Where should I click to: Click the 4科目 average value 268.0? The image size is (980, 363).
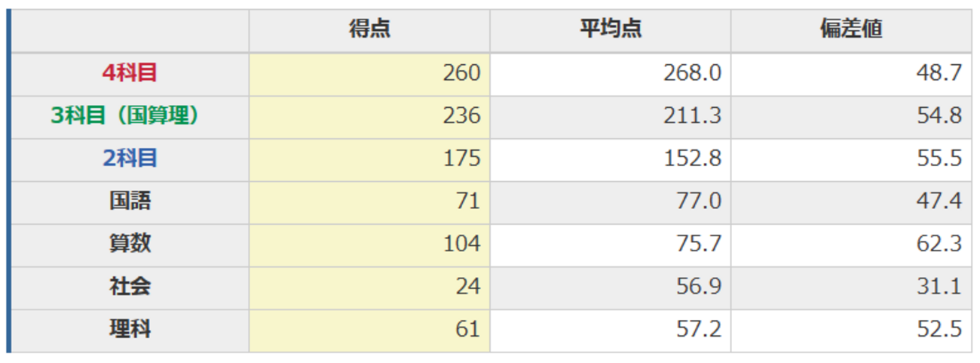pos(692,72)
